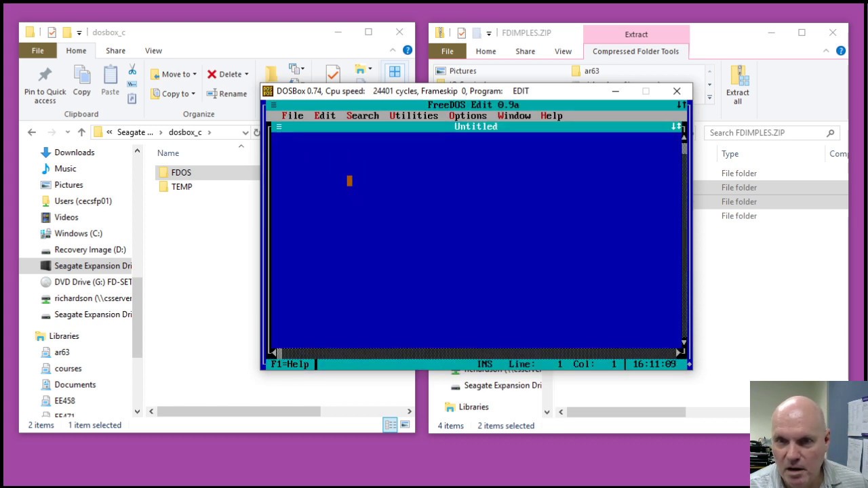Screen dimensions: 868x488
Task: Open the Options menu in FreeDOS Edit
Action: point(468,116)
